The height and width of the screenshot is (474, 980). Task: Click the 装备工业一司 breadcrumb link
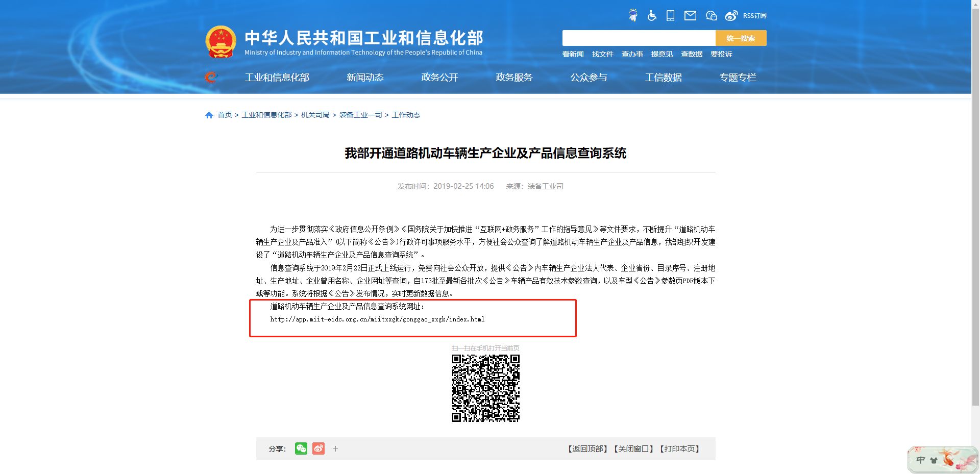tap(360, 115)
